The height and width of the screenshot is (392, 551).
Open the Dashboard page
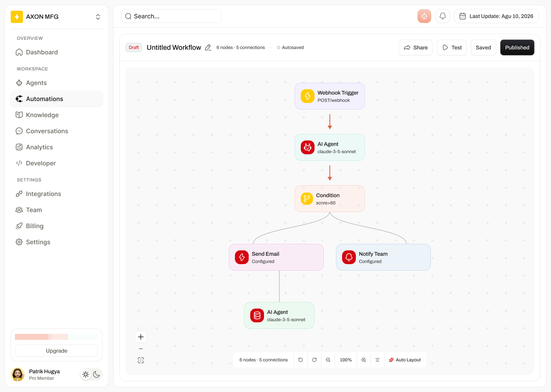click(57, 52)
